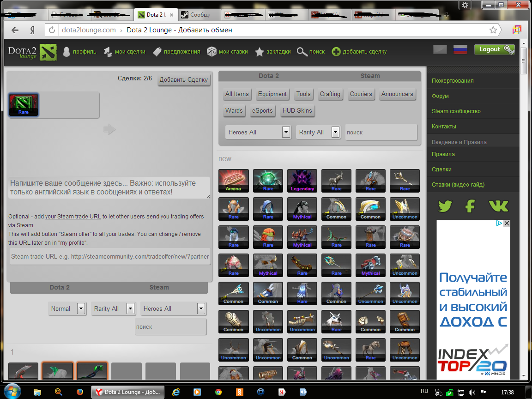The width and height of the screenshot is (532, 399).
Task: Open the VK icon link
Action: pos(498,206)
